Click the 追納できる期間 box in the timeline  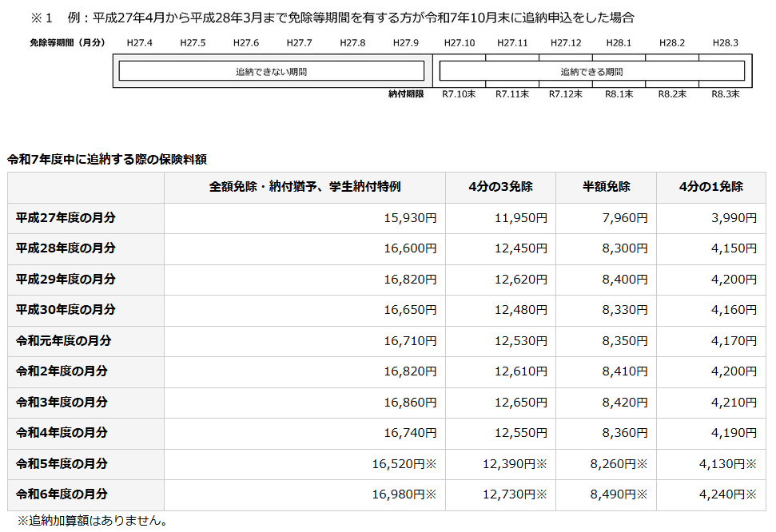(591, 72)
